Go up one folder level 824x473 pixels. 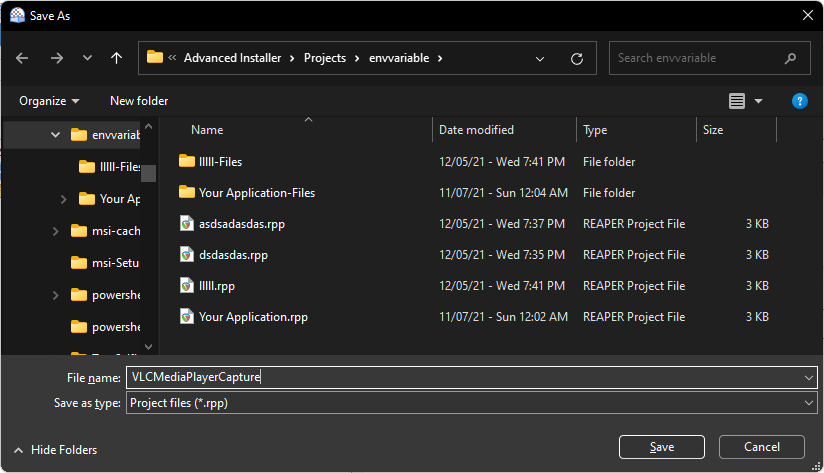click(117, 58)
